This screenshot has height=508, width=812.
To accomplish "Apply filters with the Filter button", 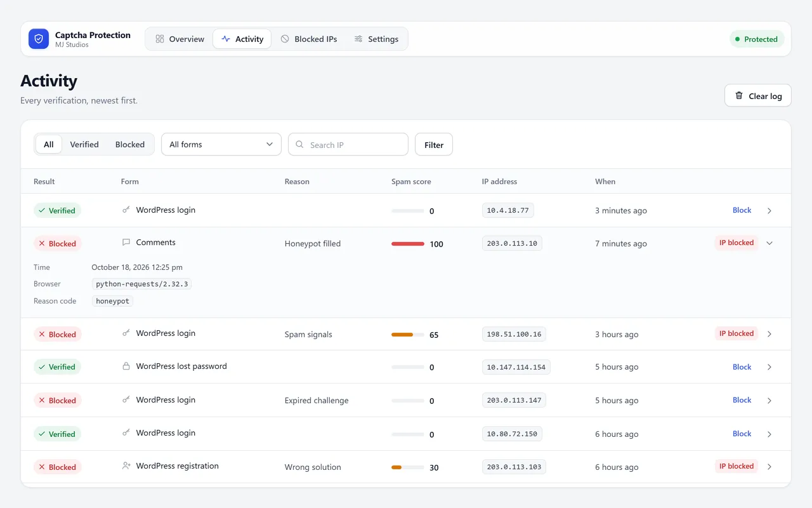I will coord(434,145).
